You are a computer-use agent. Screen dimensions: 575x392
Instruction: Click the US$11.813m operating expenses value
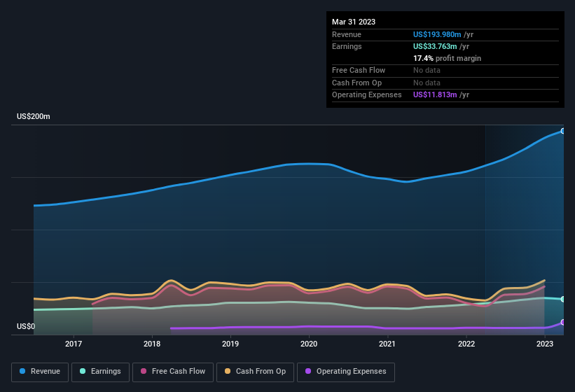pyautogui.click(x=435, y=95)
